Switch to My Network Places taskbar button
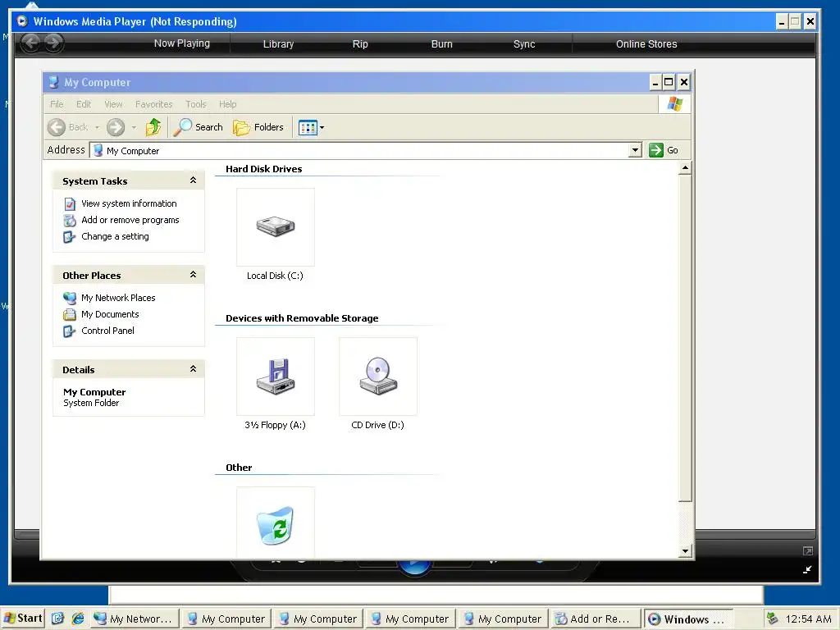840x630 pixels. point(134,619)
